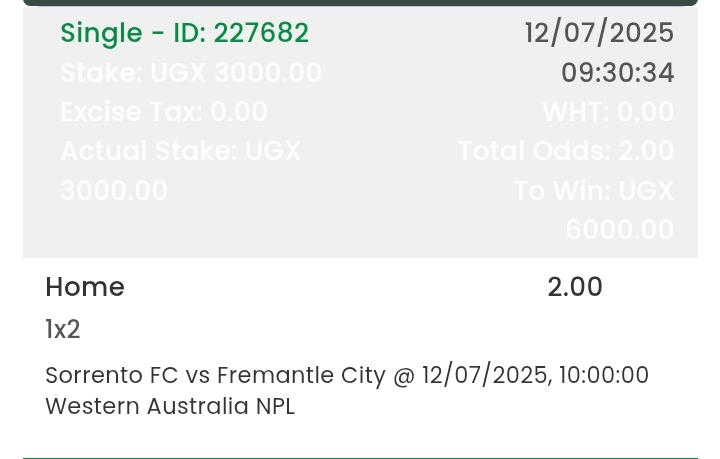Click the dark green top header bar
Viewport: 720px width, 459px height.
(360, 3)
